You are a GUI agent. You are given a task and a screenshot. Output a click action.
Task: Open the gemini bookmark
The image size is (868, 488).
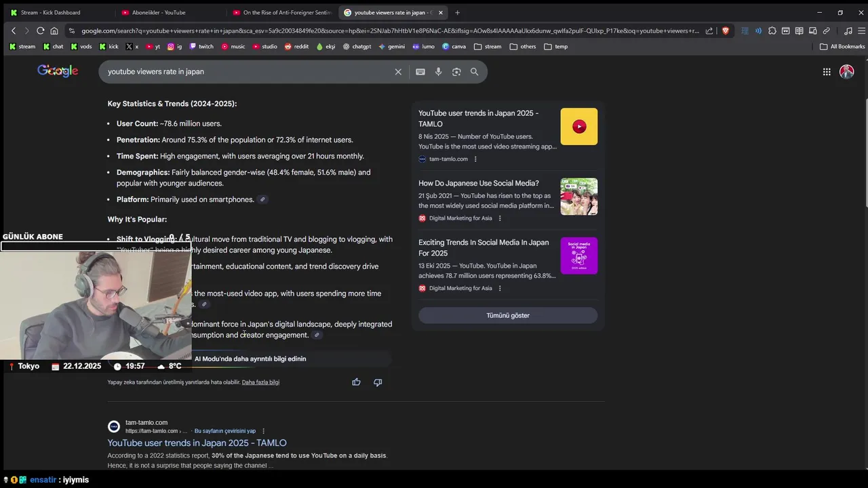[392, 47]
